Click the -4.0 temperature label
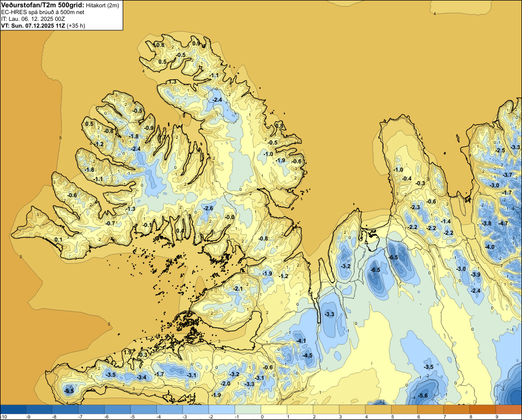The width and height of the screenshot is (522, 420). coord(490,247)
